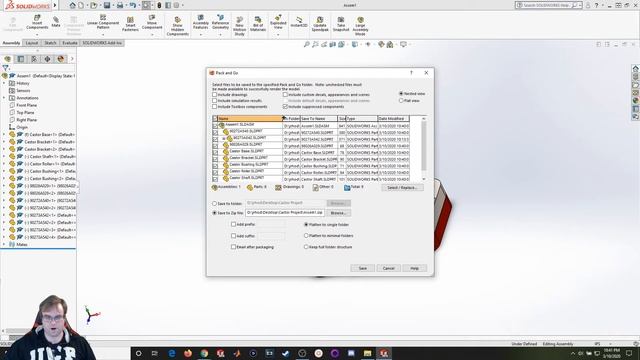Expand the Castor Shaft<1> component
The width and height of the screenshot is (640, 360).
pyautogui.click(x=4, y=156)
